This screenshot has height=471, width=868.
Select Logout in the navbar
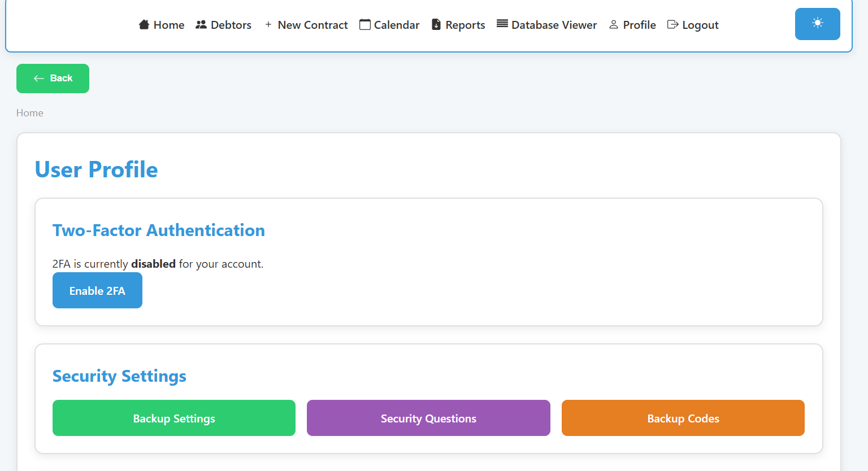693,25
